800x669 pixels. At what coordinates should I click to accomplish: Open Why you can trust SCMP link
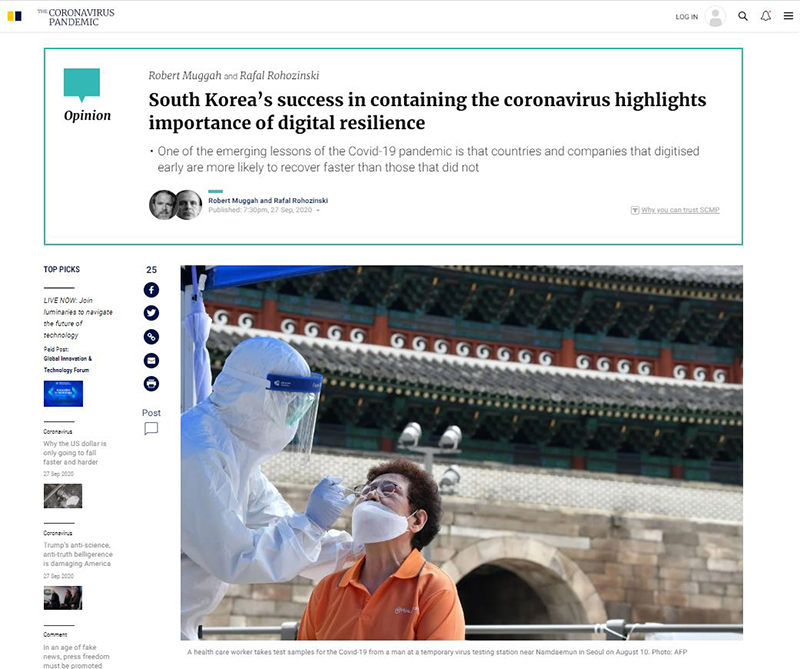pyautogui.click(x=680, y=210)
